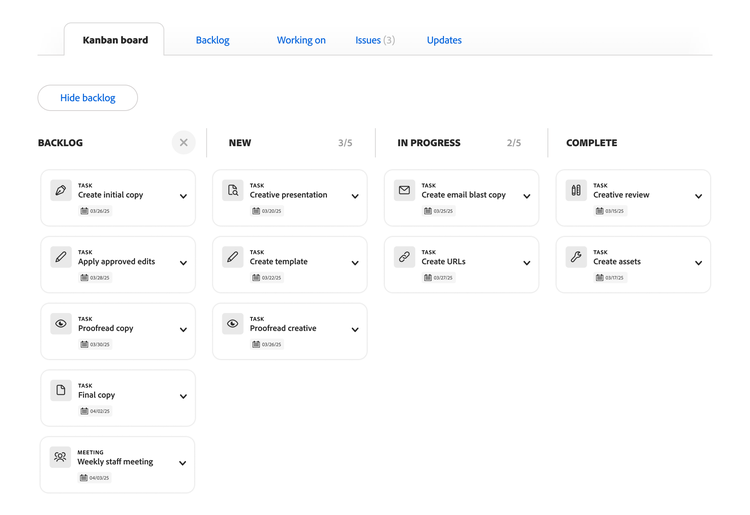Click the Final copy title
The width and height of the screenshot is (750, 515).
[97, 395]
